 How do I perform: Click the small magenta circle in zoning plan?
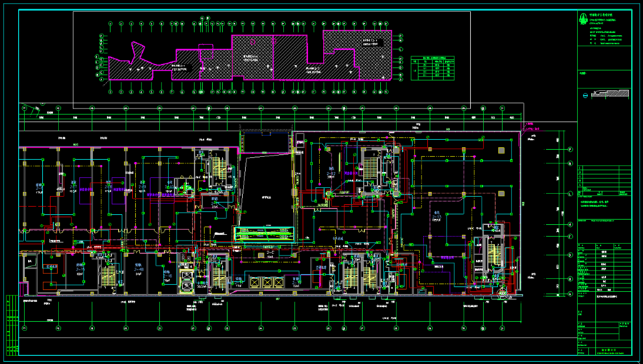(x=253, y=42)
